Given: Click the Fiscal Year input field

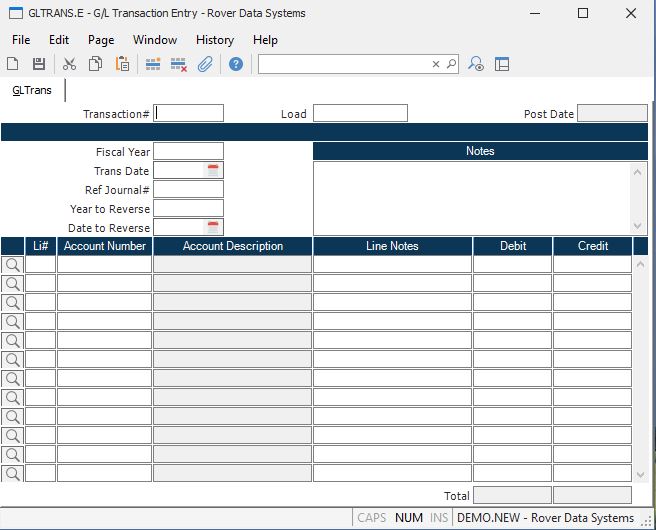Looking at the screenshot, I should click(188, 152).
